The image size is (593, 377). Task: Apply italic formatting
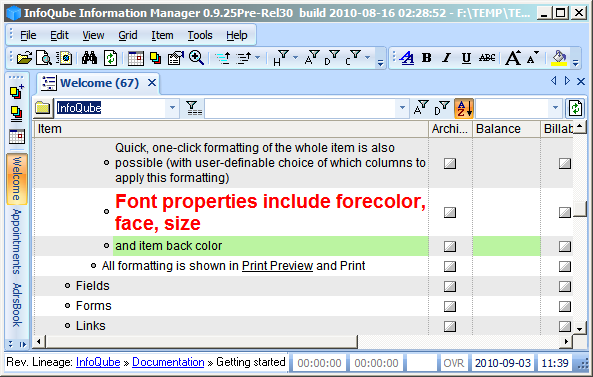447,58
